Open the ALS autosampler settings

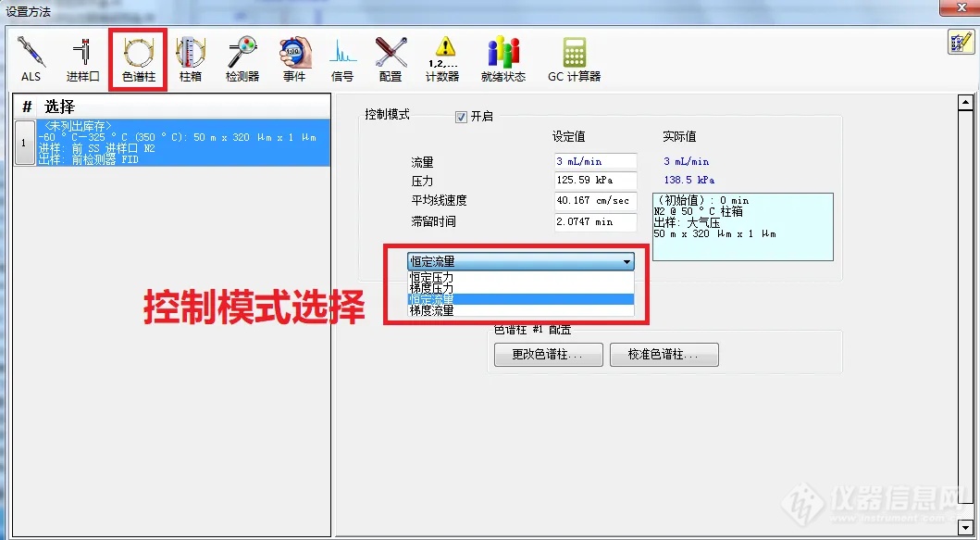click(31, 59)
